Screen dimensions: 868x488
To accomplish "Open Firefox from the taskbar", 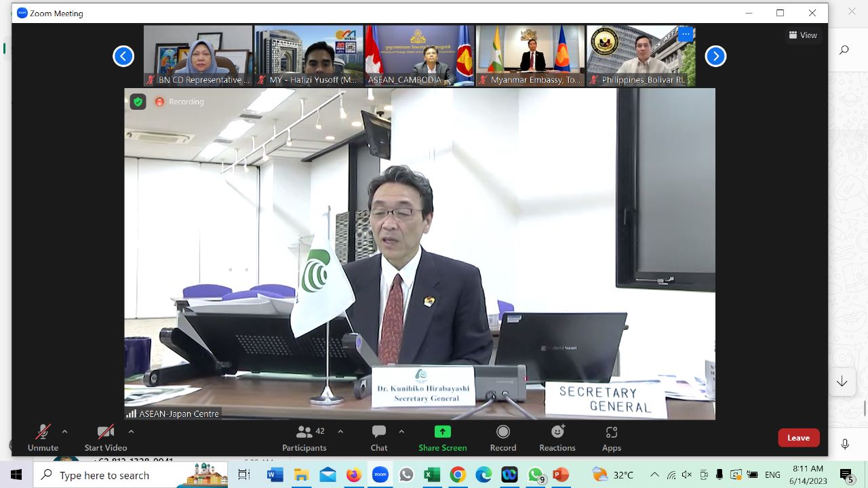I will pyautogui.click(x=353, y=474).
